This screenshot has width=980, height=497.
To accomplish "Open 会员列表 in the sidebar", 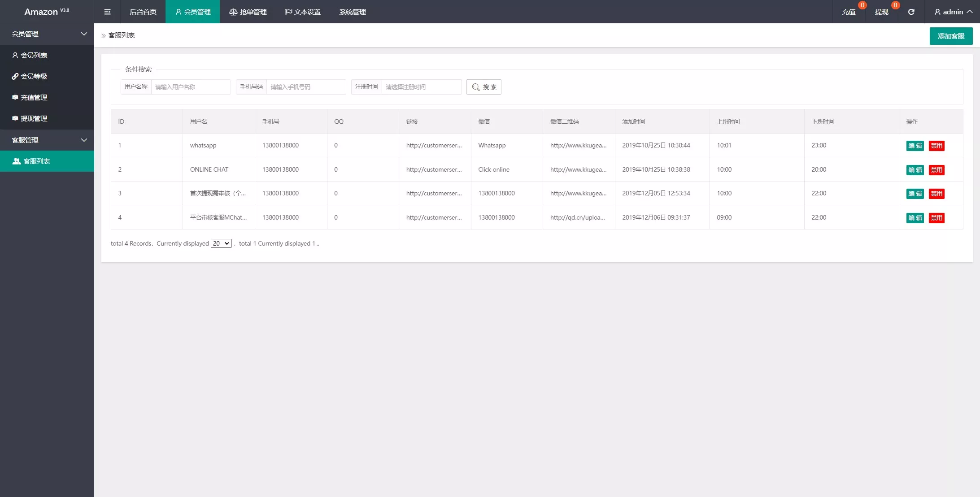I will [34, 55].
